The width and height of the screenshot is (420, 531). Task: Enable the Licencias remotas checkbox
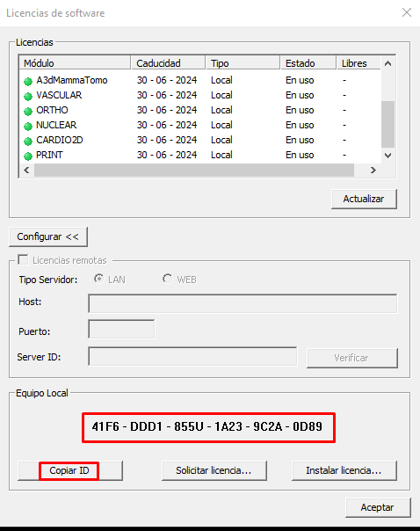coord(23,259)
